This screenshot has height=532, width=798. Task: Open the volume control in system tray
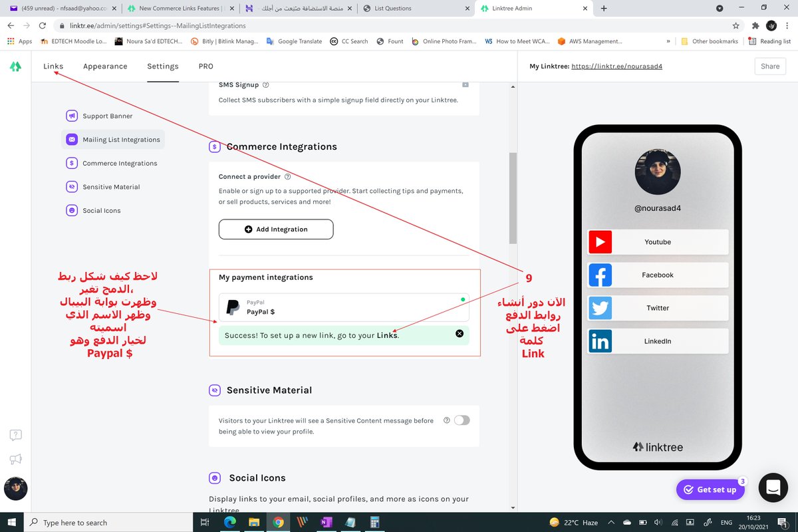657,523
